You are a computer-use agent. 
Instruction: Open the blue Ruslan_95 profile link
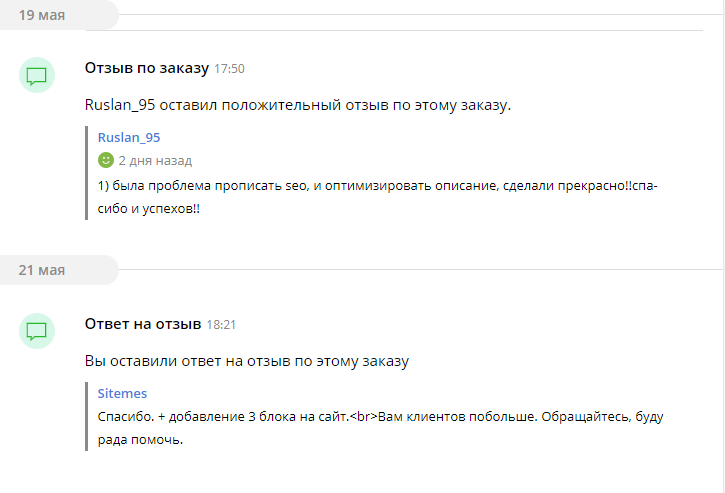click(129, 137)
